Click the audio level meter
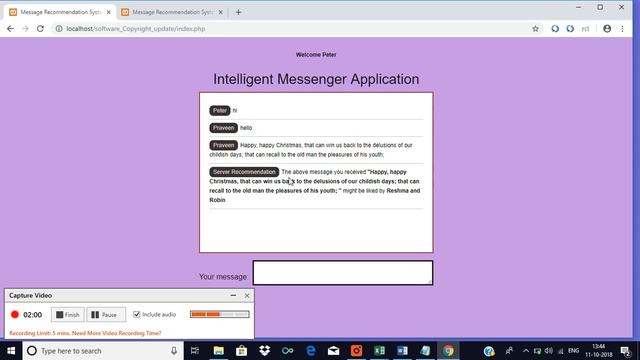The width and height of the screenshot is (640, 360). pos(220,314)
